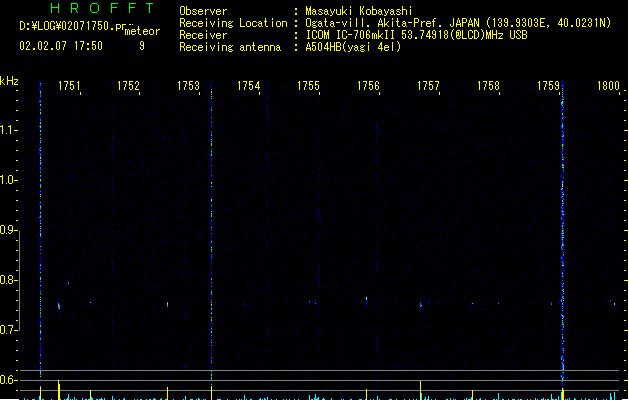Click the 1754 time marker
The height and width of the screenshot is (400, 629).
[x=249, y=86]
